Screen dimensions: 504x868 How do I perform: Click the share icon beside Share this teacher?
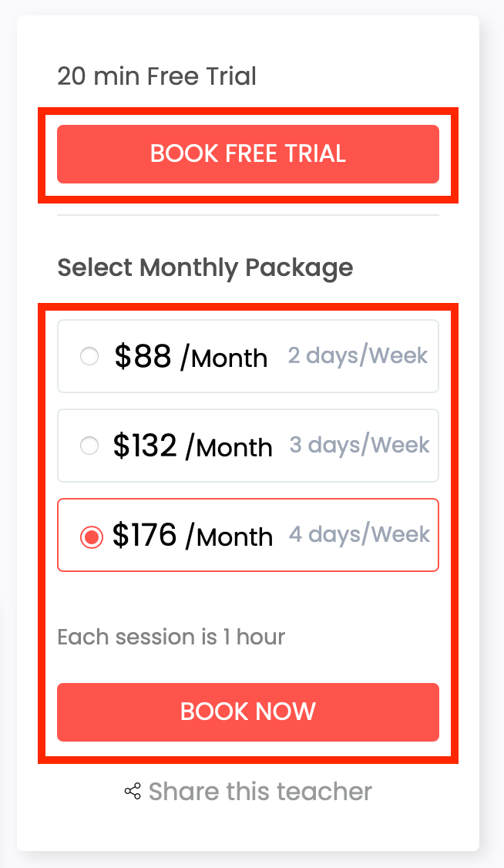pos(133,791)
